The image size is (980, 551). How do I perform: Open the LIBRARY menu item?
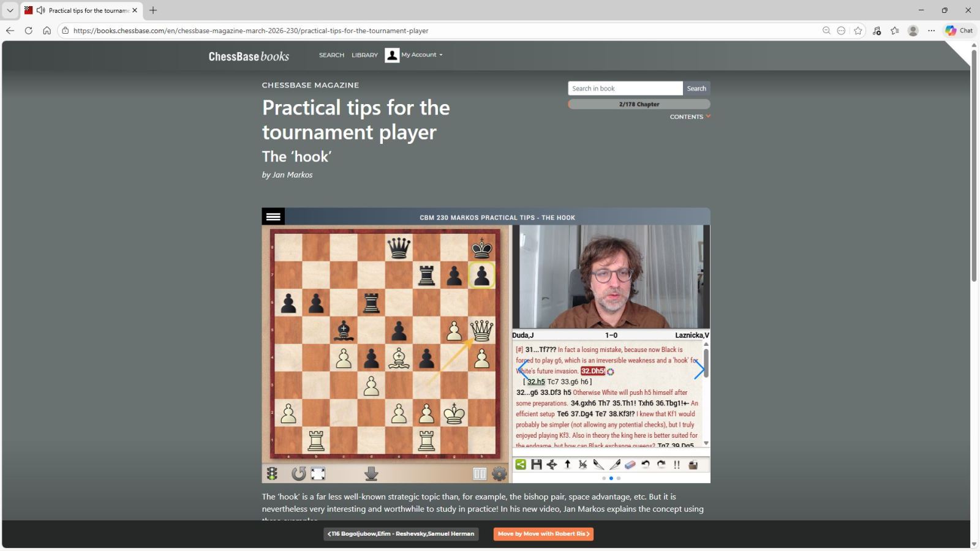(364, 55)
